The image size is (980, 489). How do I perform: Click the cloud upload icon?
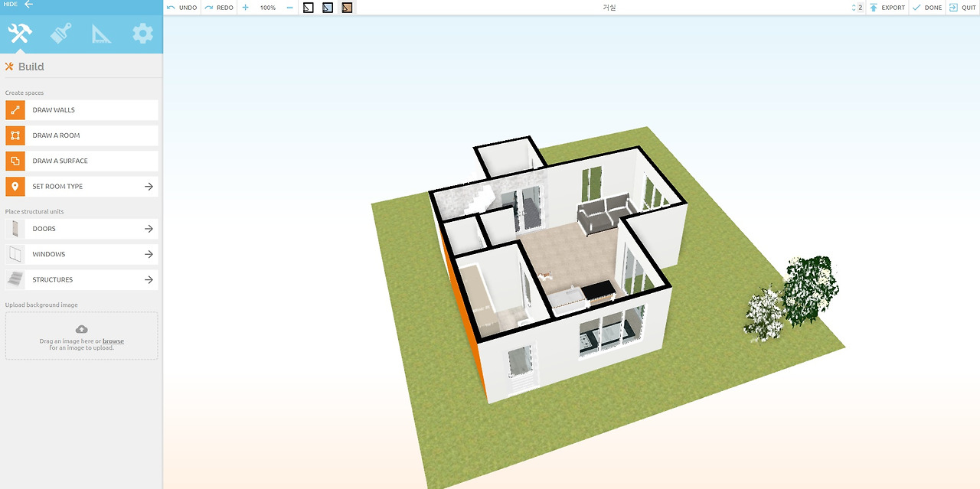(82, 329)
